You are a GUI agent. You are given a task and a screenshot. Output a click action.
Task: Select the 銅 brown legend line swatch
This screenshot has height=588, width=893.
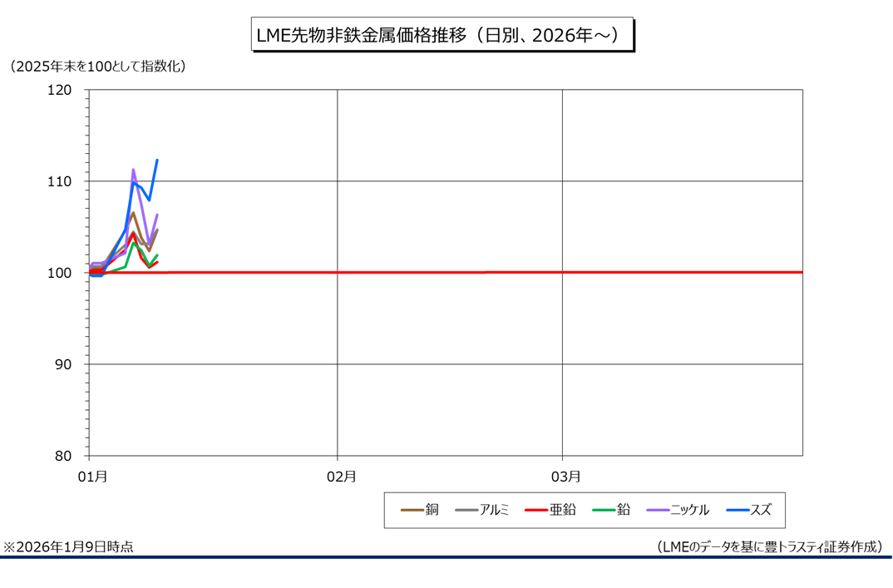[x=412, y=510]
